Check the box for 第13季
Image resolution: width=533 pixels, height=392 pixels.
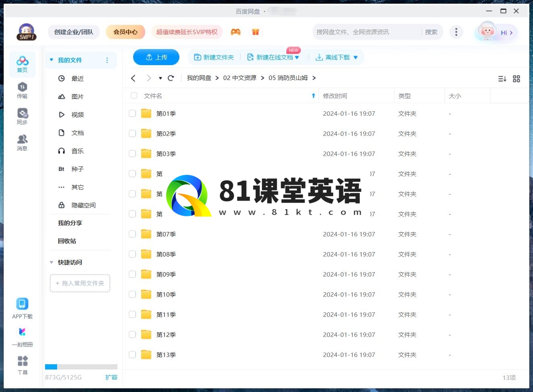tap(132, 355)
